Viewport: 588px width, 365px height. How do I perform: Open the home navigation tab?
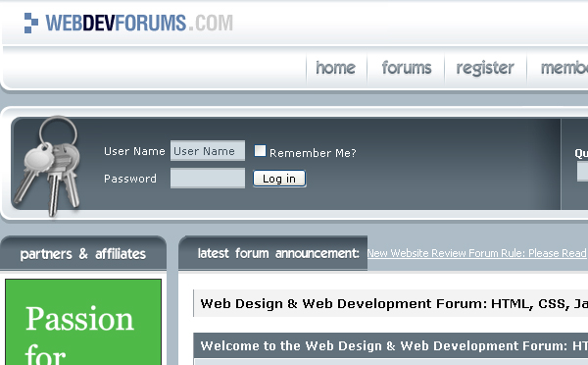335,68
